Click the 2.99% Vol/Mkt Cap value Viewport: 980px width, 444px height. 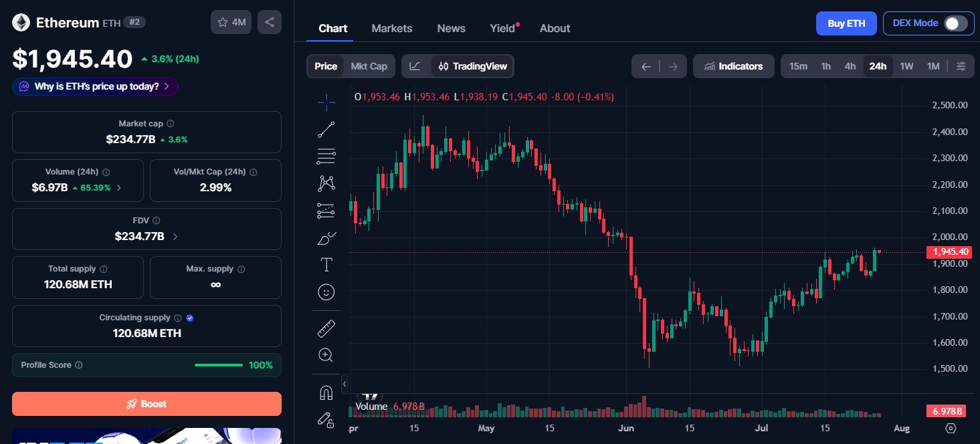[x=215, y=188]
